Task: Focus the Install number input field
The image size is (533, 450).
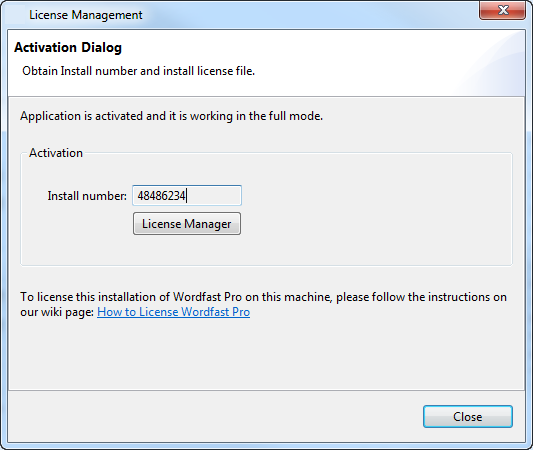Action: [x=187, y=195]
